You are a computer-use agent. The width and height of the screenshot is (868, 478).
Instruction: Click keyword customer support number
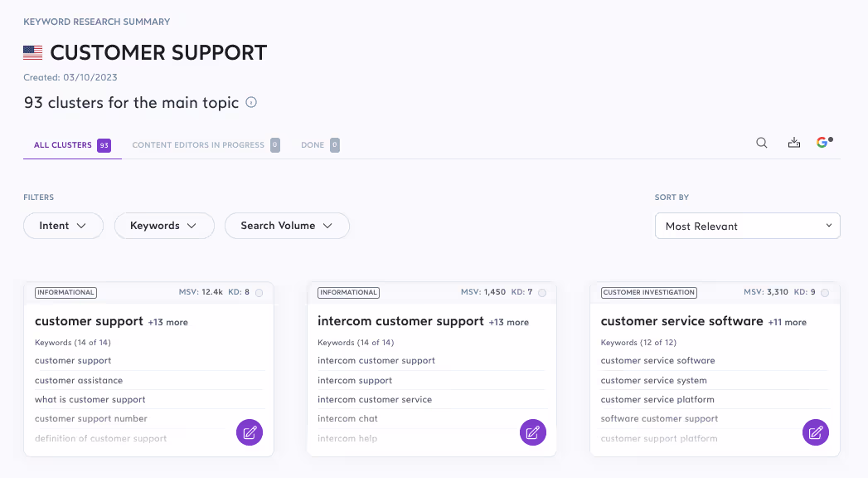(91, 419)
